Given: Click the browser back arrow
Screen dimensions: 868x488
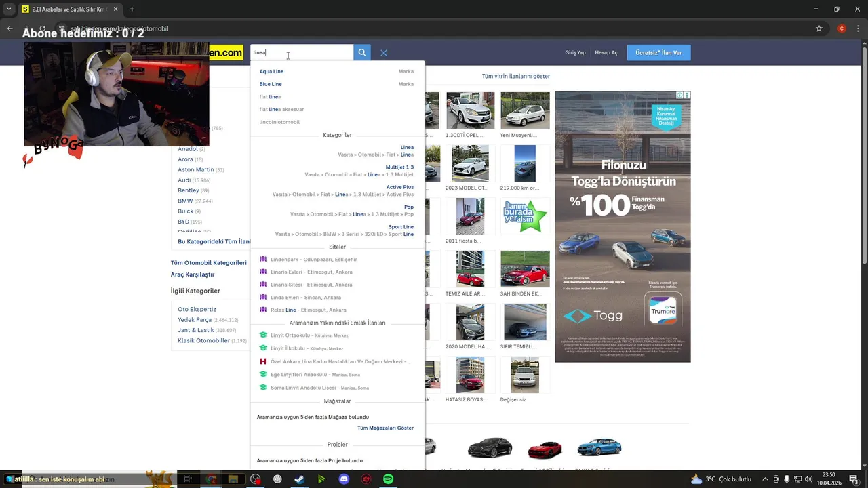Looking at the screenshot, I should point(9,28).
